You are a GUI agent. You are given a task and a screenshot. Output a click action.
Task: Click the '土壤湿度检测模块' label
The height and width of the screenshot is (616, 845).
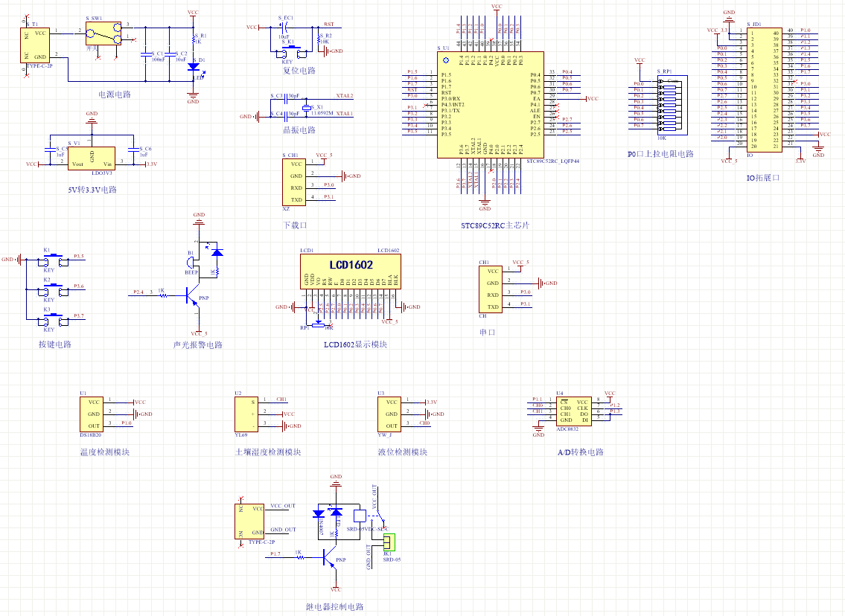[x=268, y=452]
